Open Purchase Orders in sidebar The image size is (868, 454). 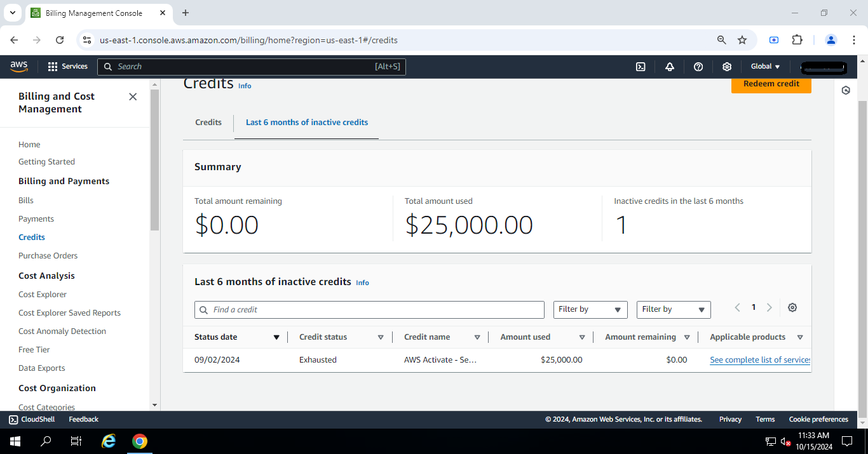pyautogui.click(x=48, y=256)
